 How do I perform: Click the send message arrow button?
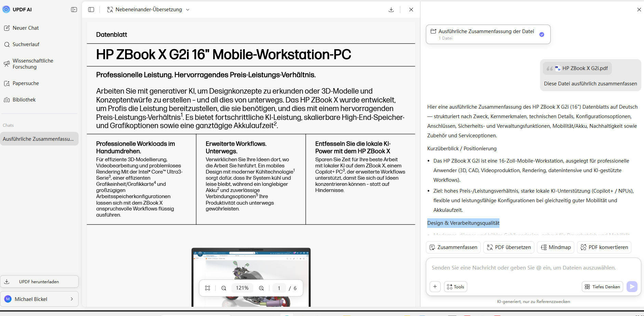coord(632,287)
